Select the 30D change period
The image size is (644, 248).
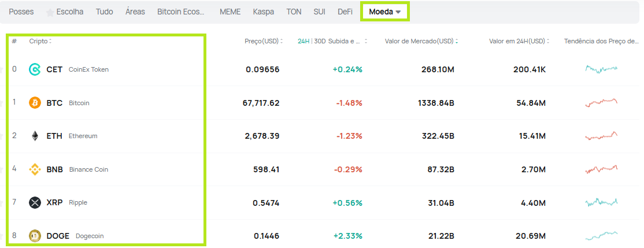[320, 41]
